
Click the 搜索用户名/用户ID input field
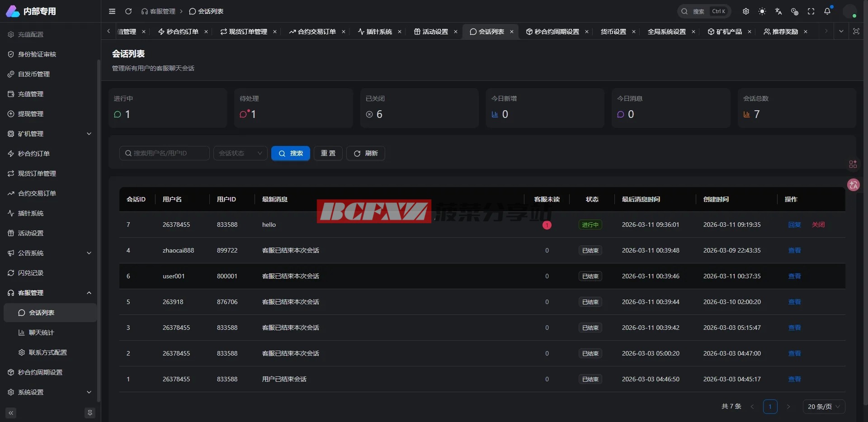[x=165, y=153]
